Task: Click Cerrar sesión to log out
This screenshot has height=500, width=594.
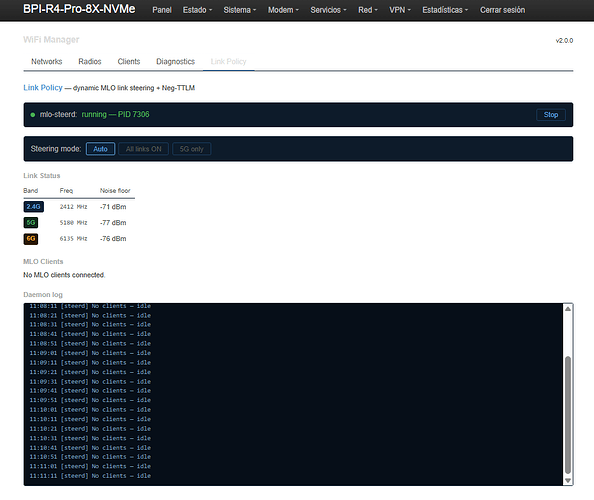Action: 502,10
